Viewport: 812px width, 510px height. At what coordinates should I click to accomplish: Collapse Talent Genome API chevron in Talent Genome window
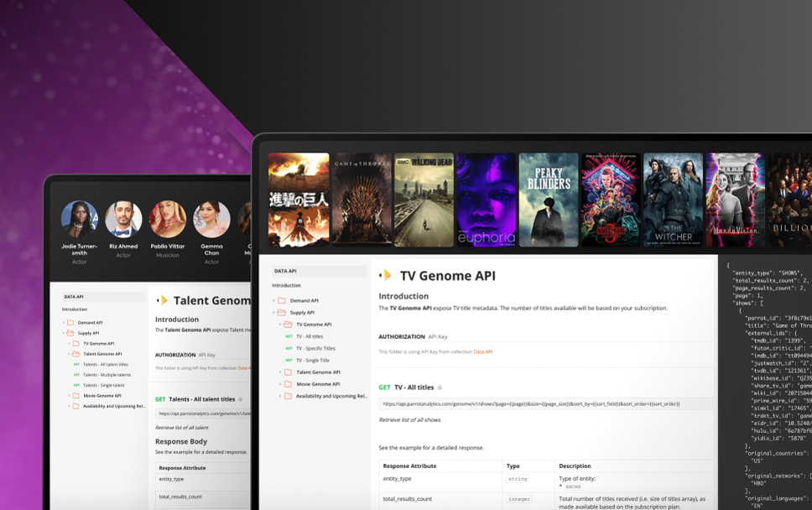(x=69, y=354)
